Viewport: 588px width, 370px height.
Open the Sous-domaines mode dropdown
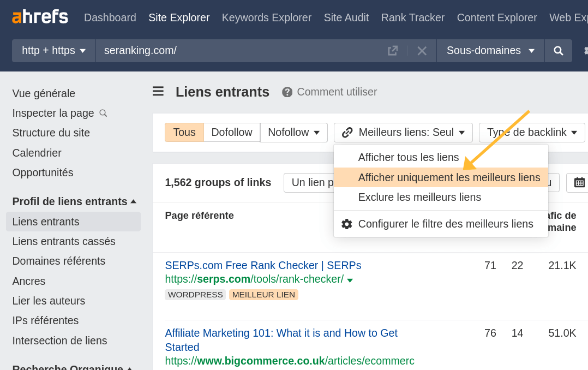(490, 51)
